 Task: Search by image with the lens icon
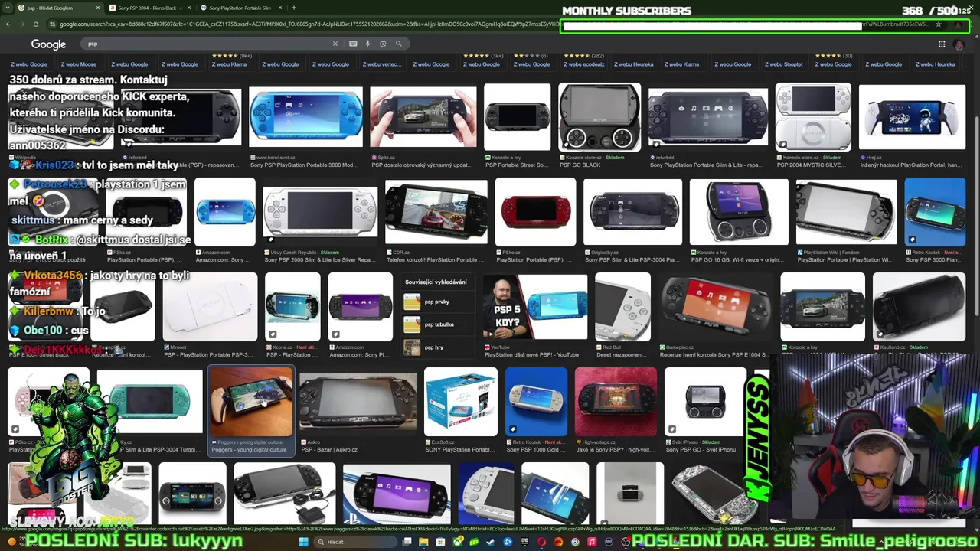[383, 44]
